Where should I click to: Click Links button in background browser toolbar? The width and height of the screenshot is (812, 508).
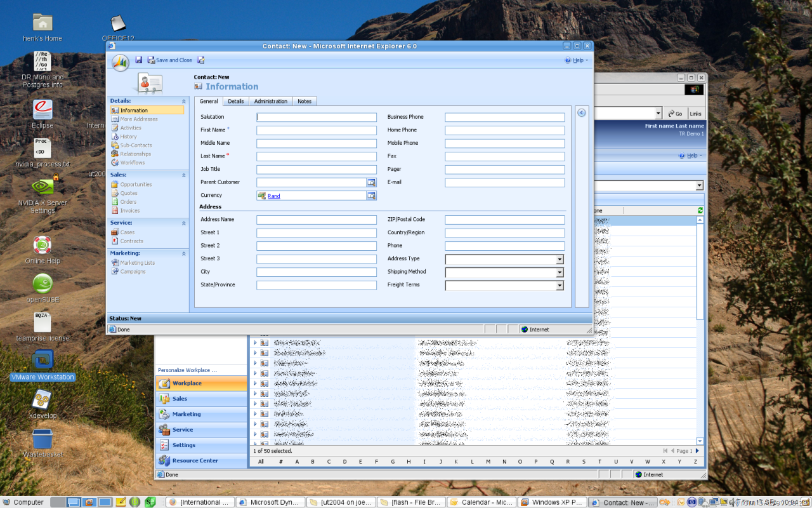point(696,114)
